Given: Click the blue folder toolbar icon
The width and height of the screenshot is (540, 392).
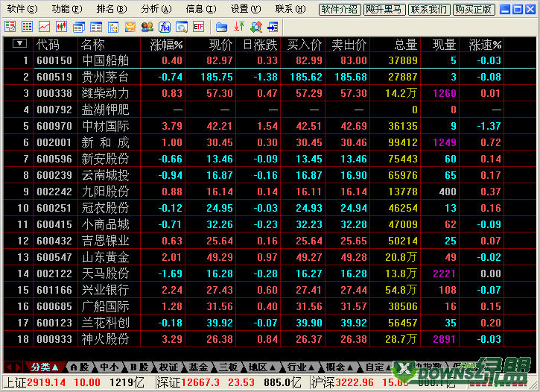Looking at the screenshot, I should click(x=221, y=27).
